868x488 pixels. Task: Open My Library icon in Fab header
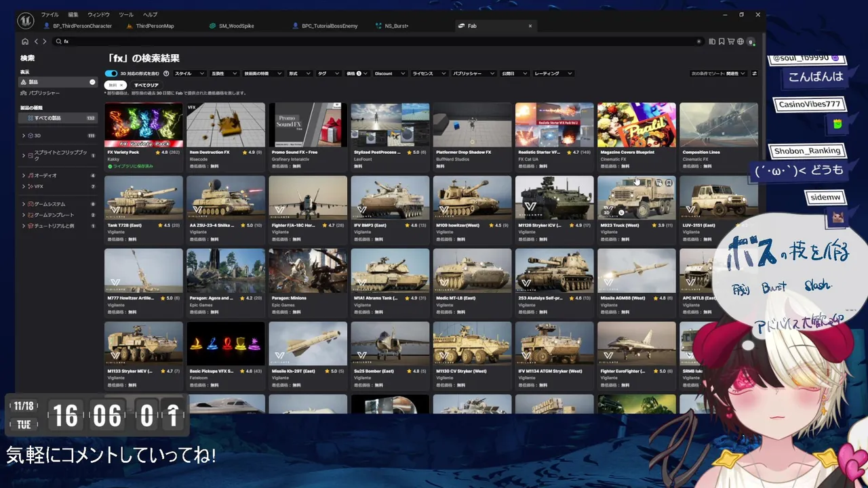click(712, 41)
